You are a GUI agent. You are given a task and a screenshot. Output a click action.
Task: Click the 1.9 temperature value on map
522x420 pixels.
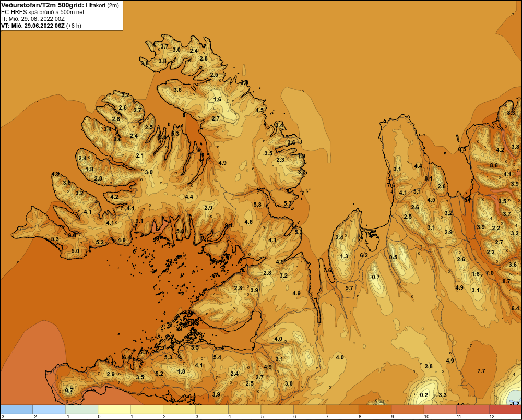pyautogui.click(x=301, y=156)
